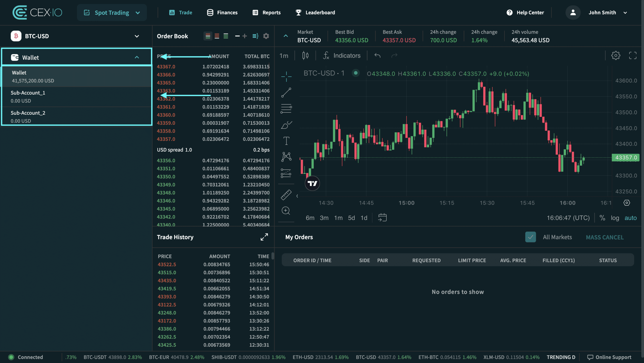Collapse the market info bar chevron

pos(286,36)
